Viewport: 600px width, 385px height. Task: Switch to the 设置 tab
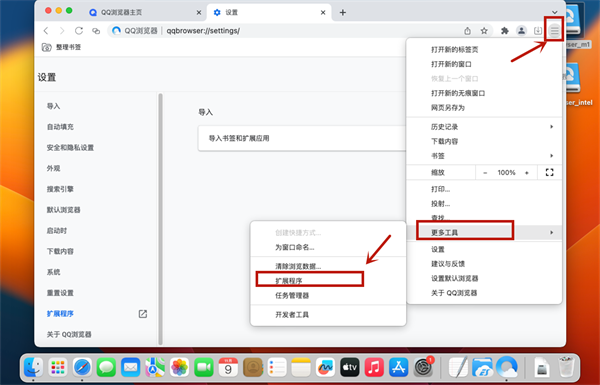[x=269, y=13]
